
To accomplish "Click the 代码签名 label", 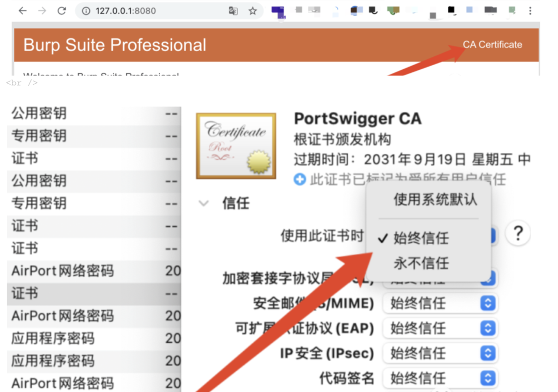I will tap(347, 378).
